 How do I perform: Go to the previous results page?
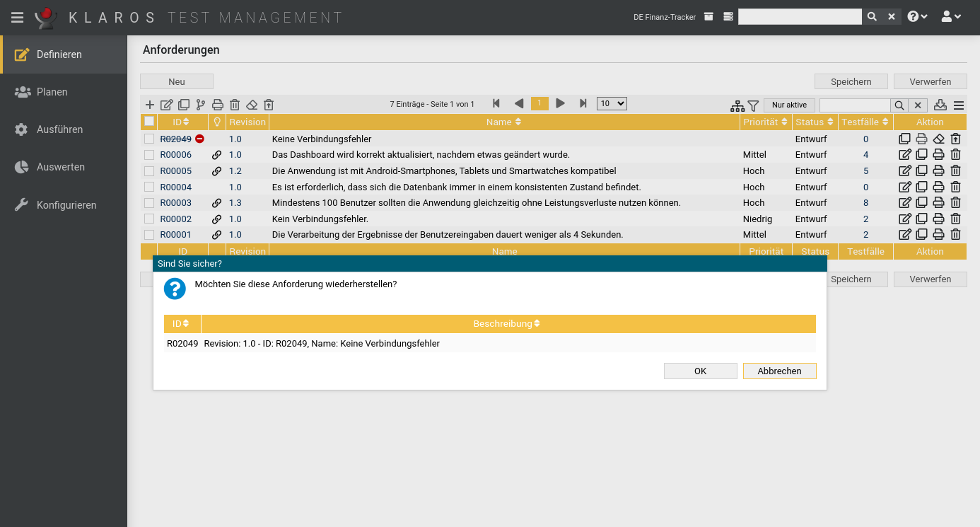[518, 103]
